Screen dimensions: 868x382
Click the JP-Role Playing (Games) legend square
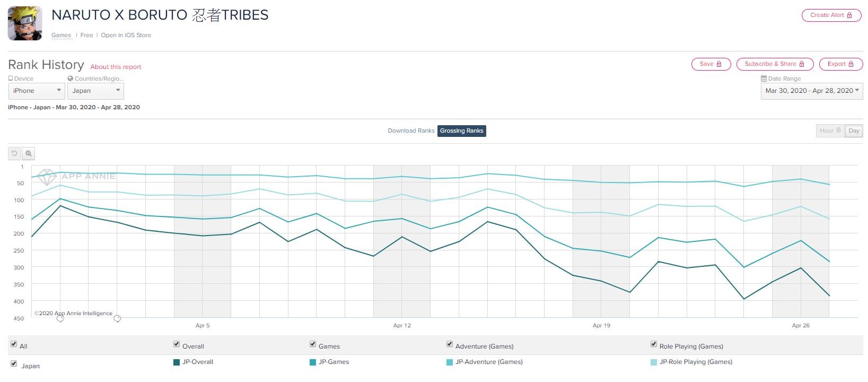pos(654,362)
